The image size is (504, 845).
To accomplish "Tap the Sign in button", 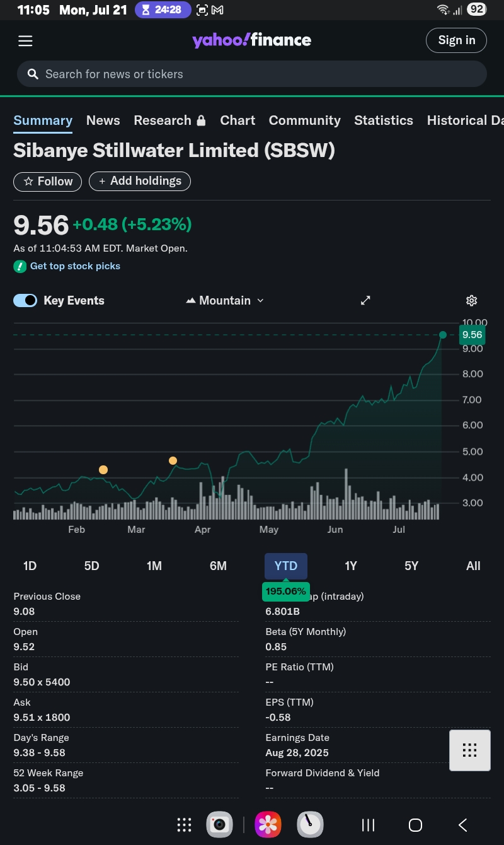I will click(457, 40).
